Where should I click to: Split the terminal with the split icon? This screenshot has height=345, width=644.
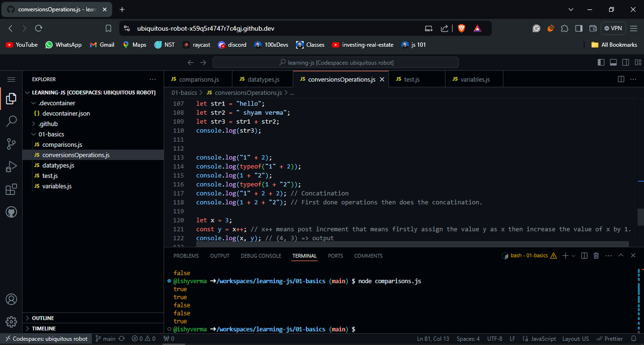point(584,255)
